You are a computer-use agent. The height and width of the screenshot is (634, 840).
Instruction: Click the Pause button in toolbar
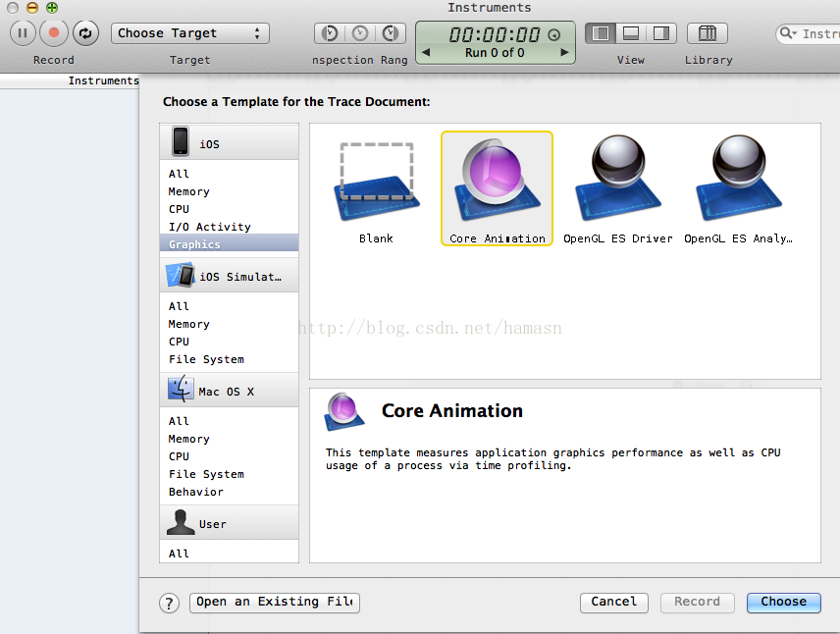pos(23,33)
